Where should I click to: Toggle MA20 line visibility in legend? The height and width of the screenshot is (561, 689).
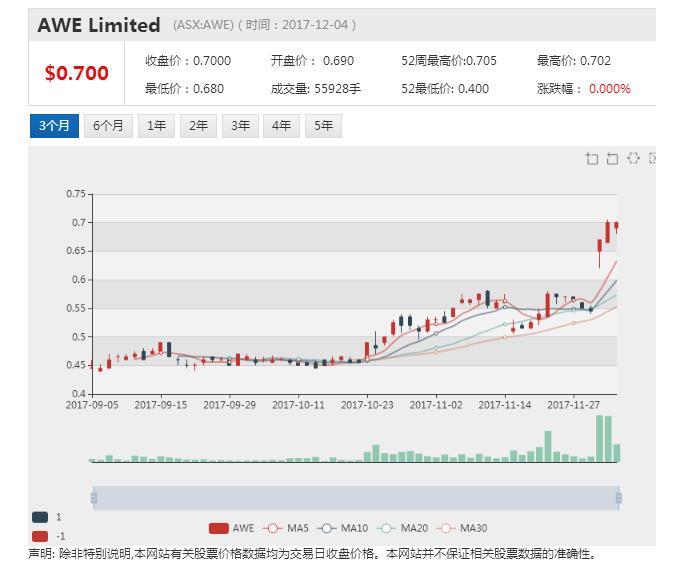tap(400, 528)
